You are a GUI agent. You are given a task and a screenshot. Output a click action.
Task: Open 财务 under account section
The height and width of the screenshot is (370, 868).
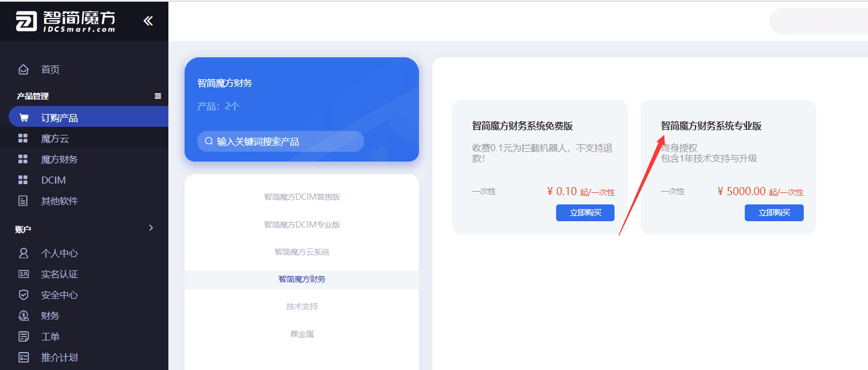tap(50, 316)
